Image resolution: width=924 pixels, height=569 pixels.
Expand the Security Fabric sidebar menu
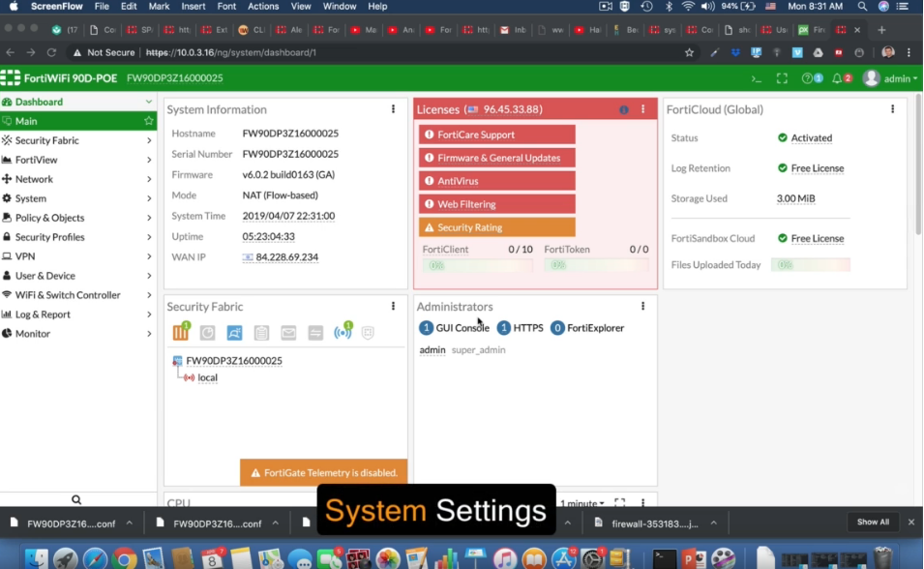point(77,140)
